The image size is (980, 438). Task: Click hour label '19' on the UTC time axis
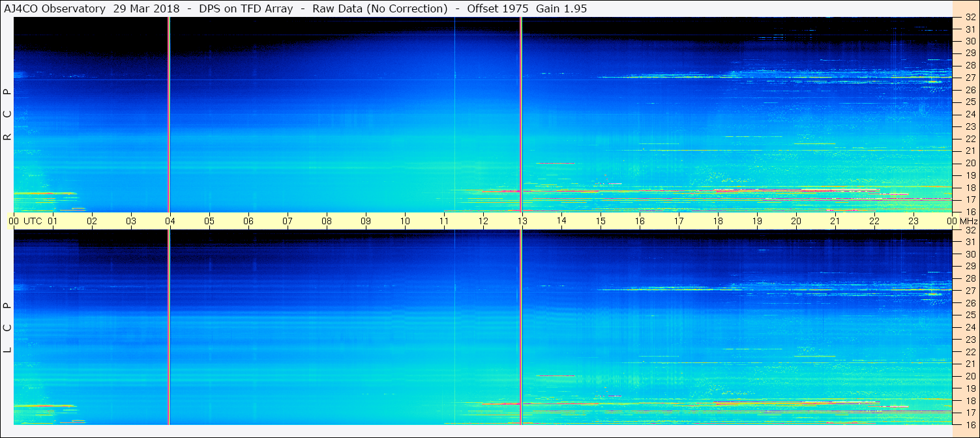pyautogui.click(x=757, y=221)
